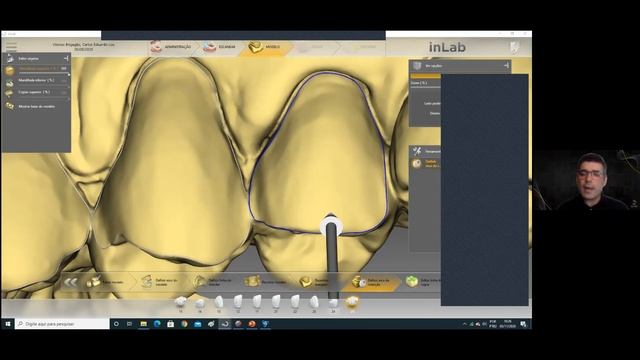Adjust Mandíbula inferior transparency slider

(x=44, y=86)
